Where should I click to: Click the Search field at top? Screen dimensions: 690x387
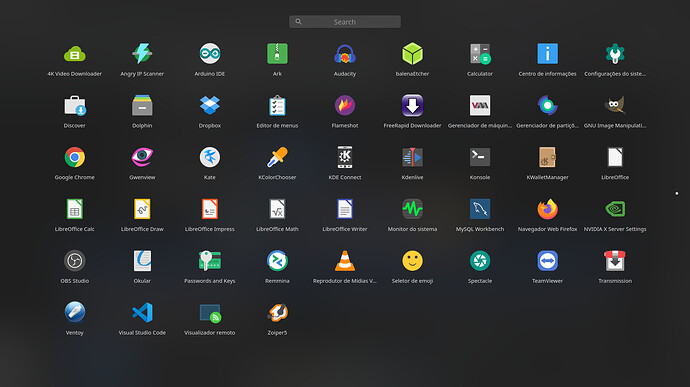click(x=345, y=22)
